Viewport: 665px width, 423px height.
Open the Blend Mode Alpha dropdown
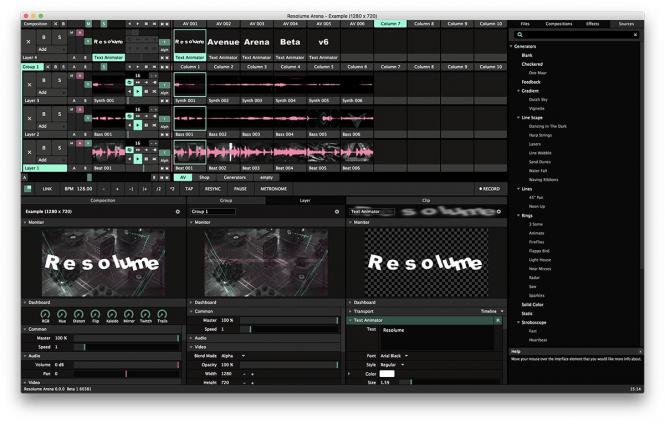click(233, 356)
